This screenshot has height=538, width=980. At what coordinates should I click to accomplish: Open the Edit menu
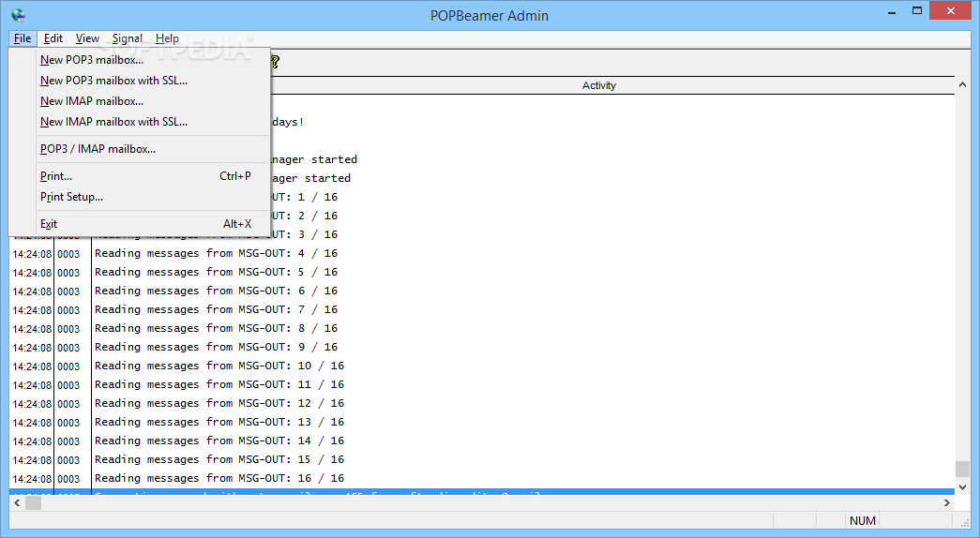[x=53, y=38]
